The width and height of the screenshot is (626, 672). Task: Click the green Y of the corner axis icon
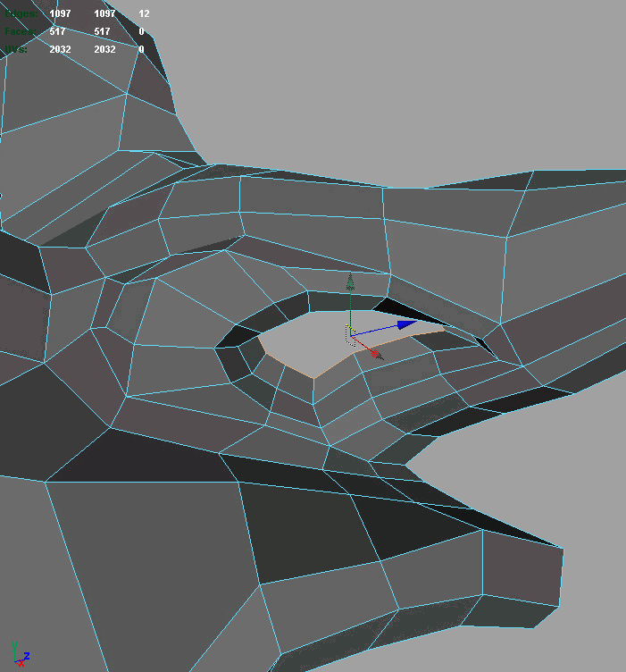[15, 643]
